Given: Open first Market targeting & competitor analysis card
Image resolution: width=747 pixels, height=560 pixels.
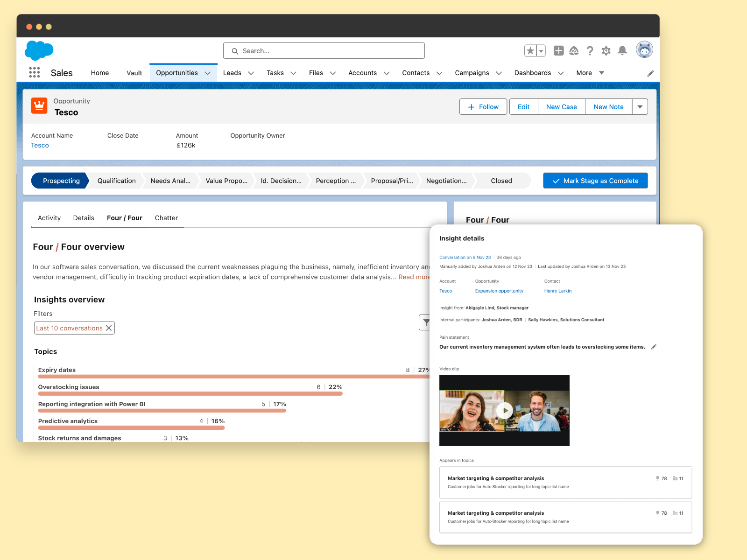Looking at the screenshot, I should tap(565, 482).
